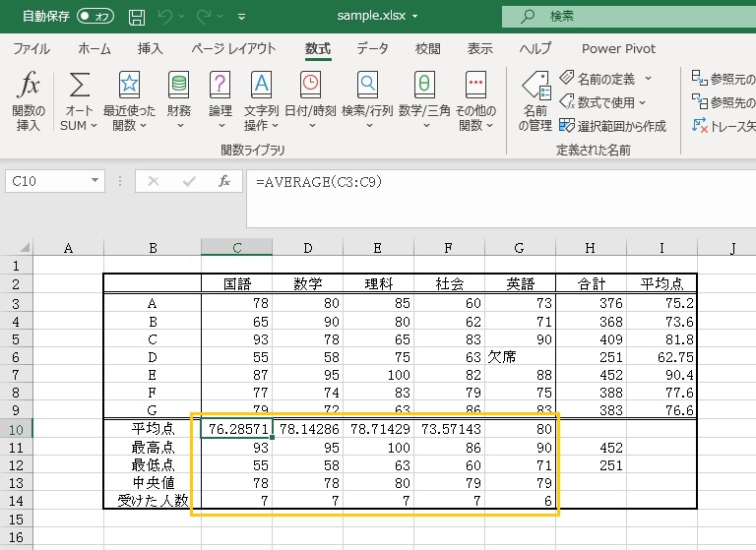The height and width of the screenshot is (550, 756).
Task: Switch to the Data (データ) tab
Action: [x=372, y=48]
